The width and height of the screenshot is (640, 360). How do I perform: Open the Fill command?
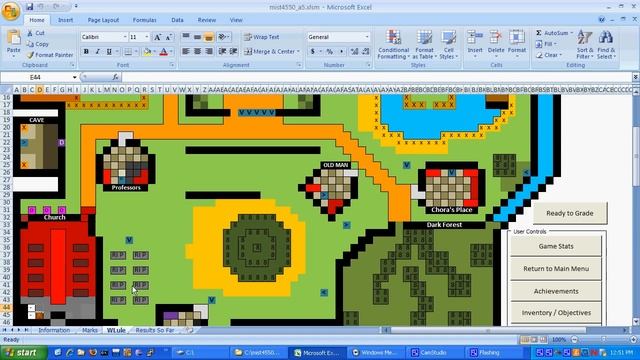(546, 44)
